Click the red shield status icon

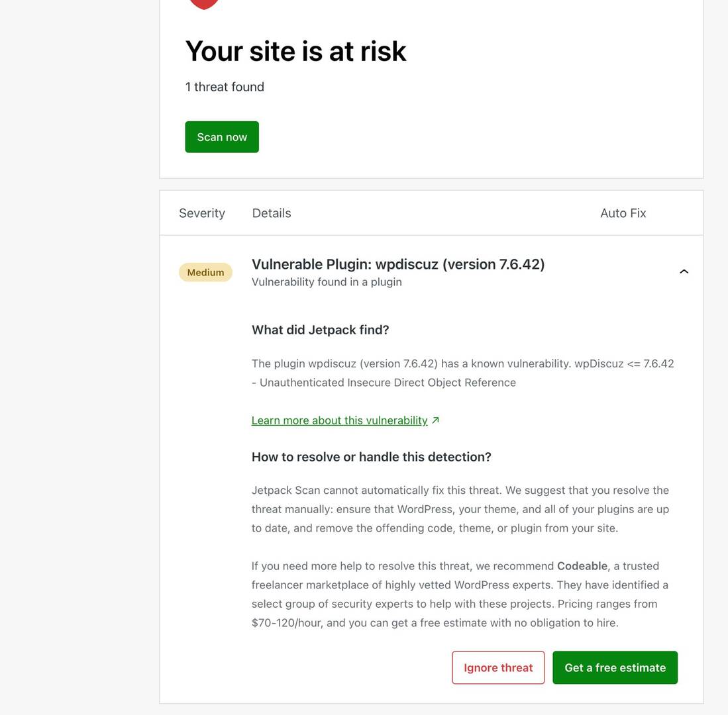pos(204,3)
